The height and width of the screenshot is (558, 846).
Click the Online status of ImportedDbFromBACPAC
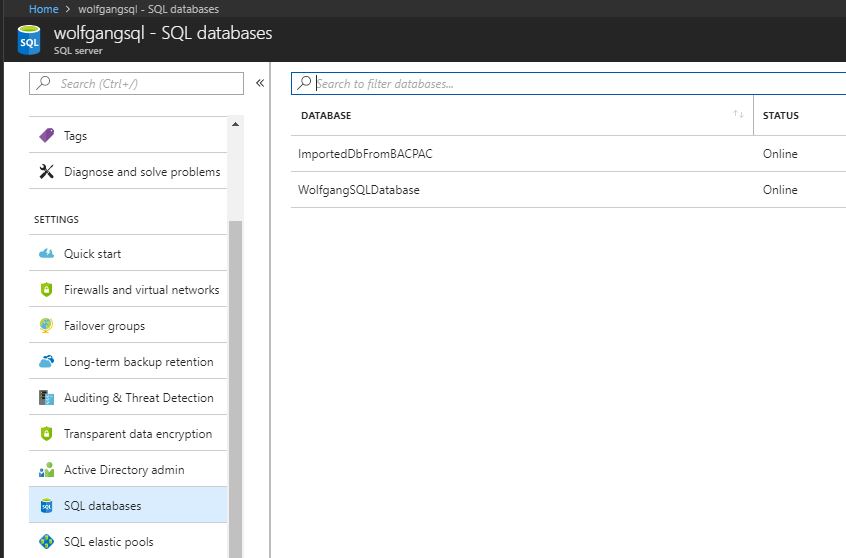[780, 154]
